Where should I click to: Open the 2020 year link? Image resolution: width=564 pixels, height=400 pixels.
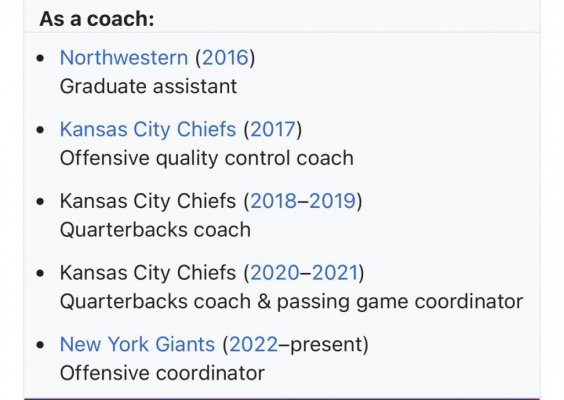click(275, 273)
